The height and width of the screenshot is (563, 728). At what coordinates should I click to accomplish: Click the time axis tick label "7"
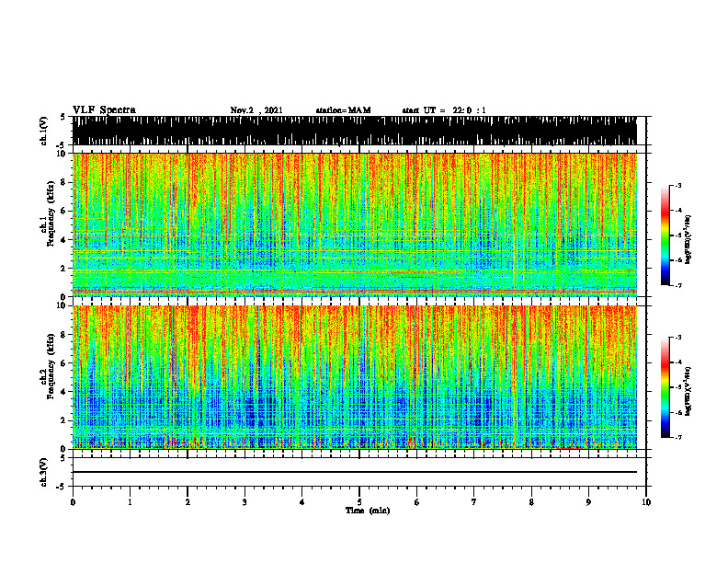tap(474, 502)
